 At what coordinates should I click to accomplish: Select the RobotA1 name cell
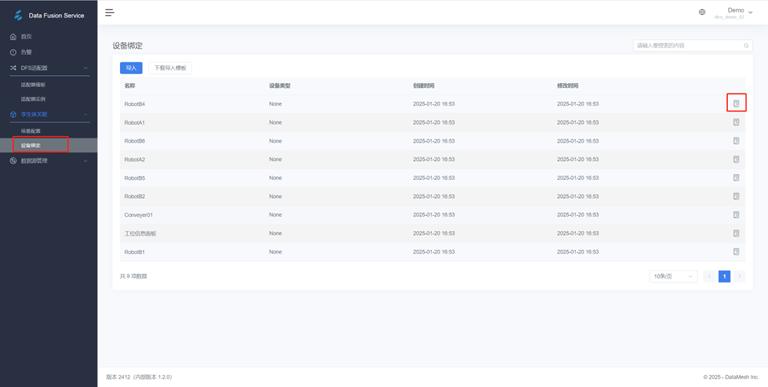point(135,122)
